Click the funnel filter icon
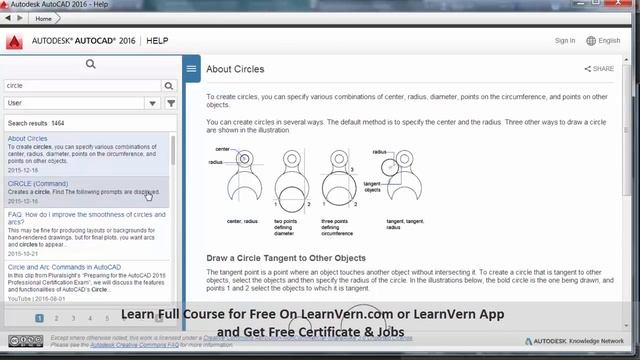Image resolution: width=640 pixels, height=360 pixels. 171,103
